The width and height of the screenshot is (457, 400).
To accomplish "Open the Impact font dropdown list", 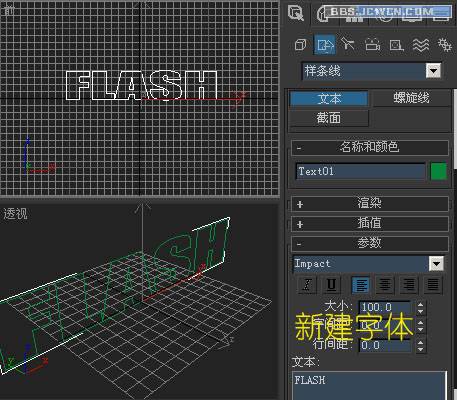I will [x=368, y=264].
